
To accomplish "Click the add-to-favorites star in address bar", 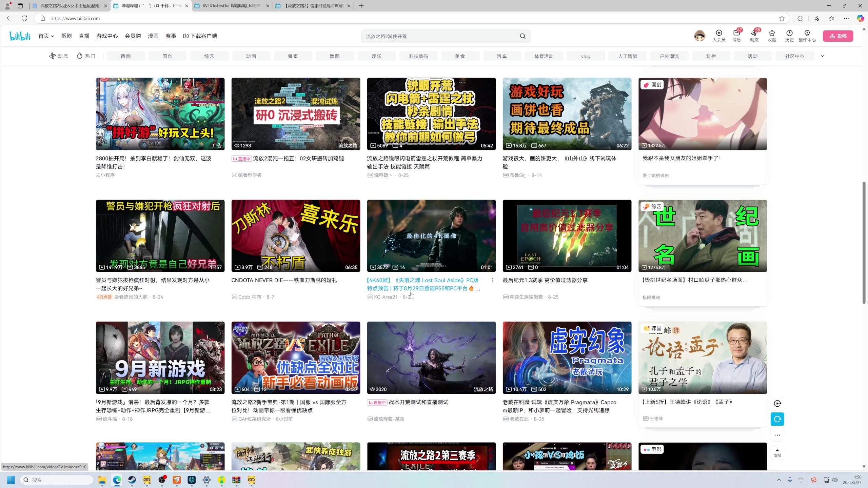I will click(782, 18).
